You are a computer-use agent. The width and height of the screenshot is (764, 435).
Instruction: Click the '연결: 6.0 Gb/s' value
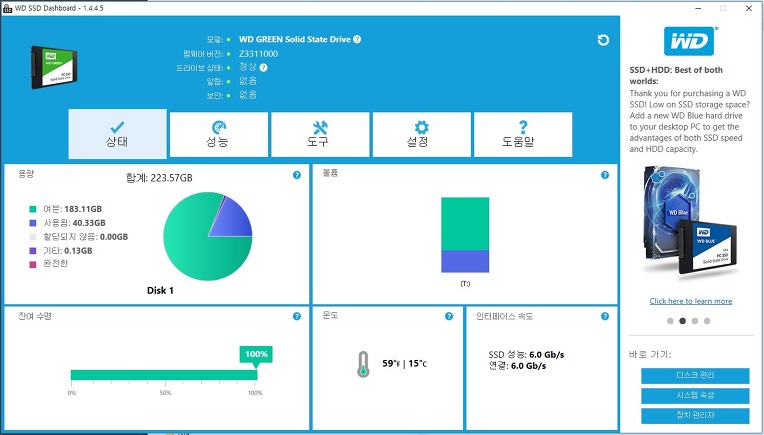pos(517,366)
